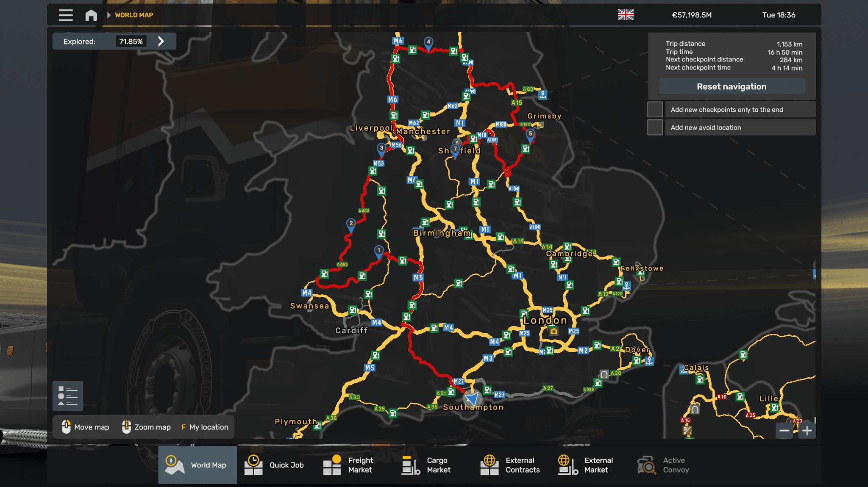Click My location shortcut button
Screen dimensions: 868x487
pos(205,427)
